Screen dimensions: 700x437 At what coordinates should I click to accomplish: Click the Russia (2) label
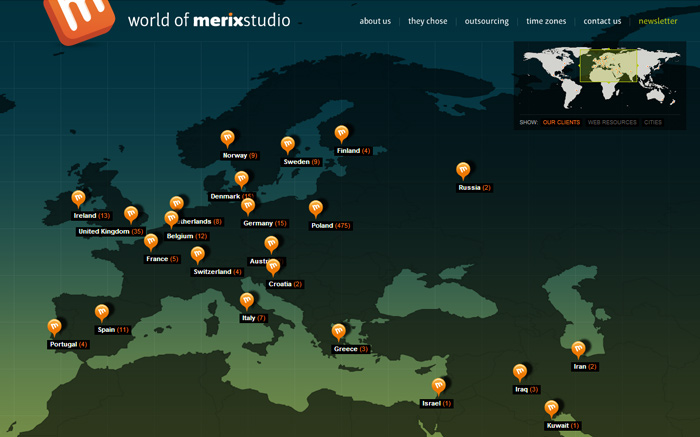(475, 188)
